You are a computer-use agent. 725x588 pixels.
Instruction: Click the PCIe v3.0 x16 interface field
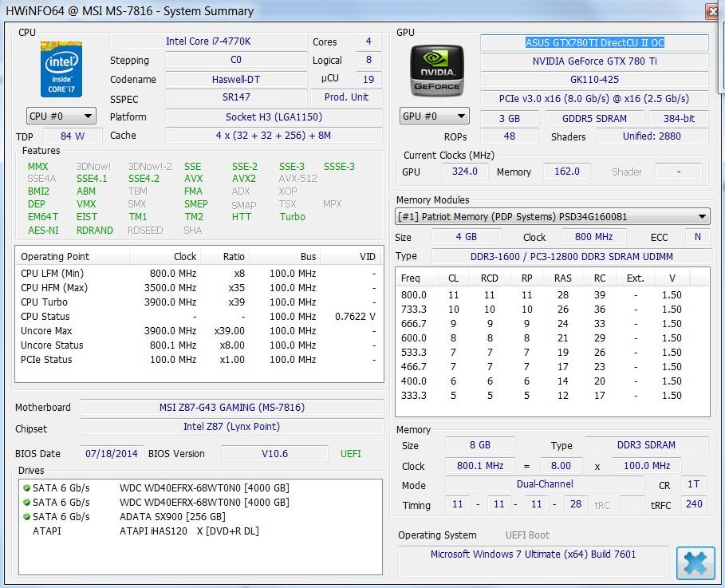click(595, 99)
